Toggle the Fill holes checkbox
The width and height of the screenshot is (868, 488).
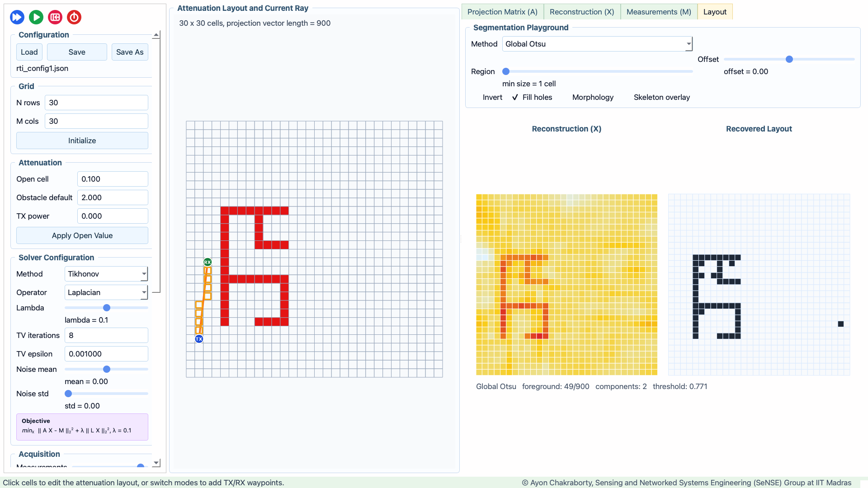coord(532,97)
